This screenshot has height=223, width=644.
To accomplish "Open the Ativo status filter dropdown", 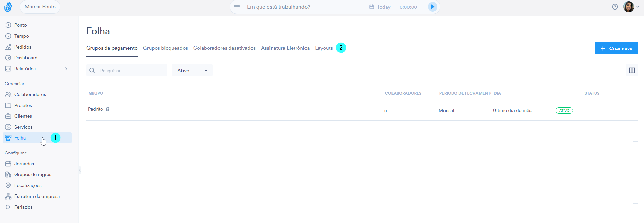I will 192,70.
